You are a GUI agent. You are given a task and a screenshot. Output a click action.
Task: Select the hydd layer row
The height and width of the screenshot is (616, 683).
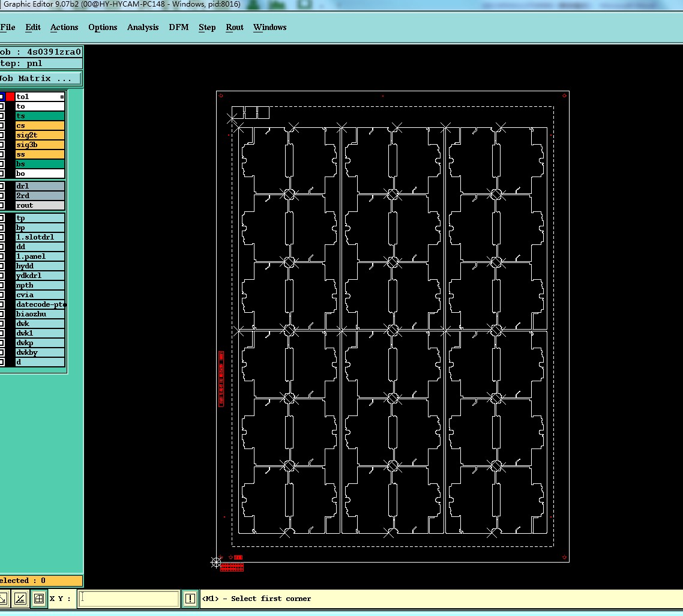tap(40, 266)
